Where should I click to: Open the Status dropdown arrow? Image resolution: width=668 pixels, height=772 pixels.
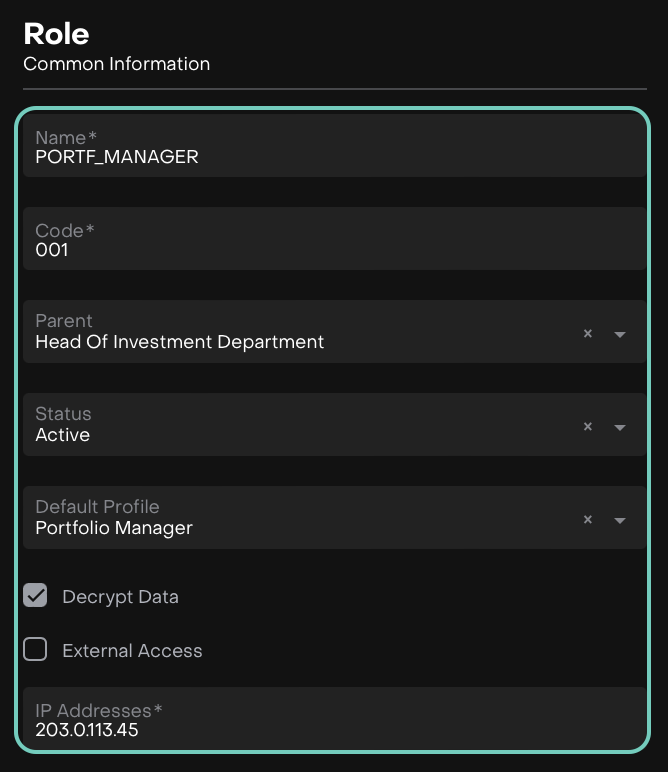point(620,427)
